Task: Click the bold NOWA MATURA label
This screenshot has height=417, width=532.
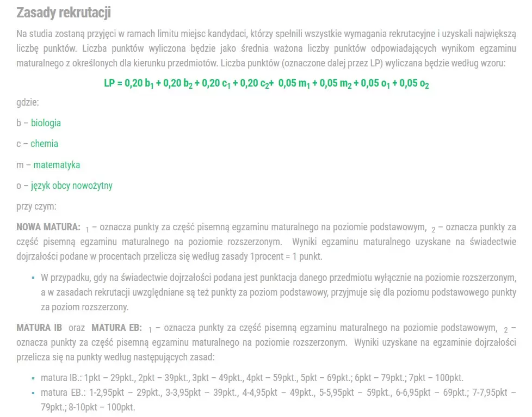Action: (x=48, y=227)
